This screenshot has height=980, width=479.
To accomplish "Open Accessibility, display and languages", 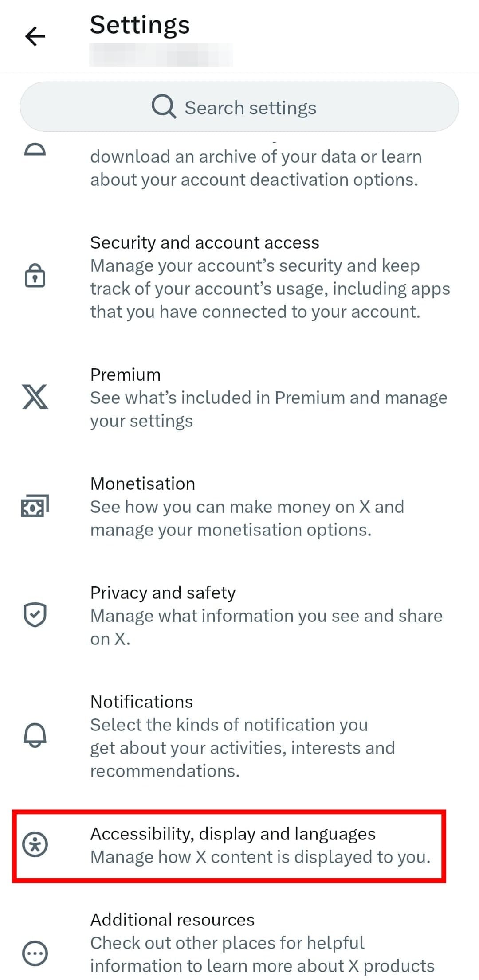I will pyautogui.click(x=233, y=834).
